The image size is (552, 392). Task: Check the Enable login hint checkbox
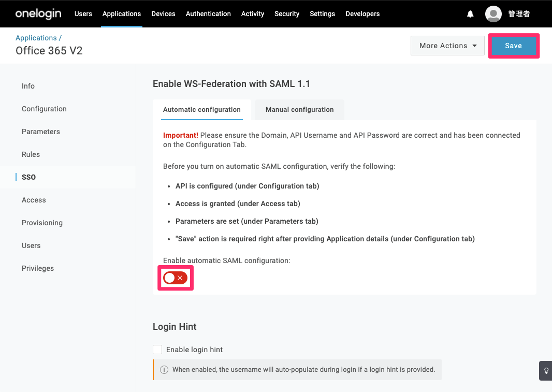[x=157, y=350]
